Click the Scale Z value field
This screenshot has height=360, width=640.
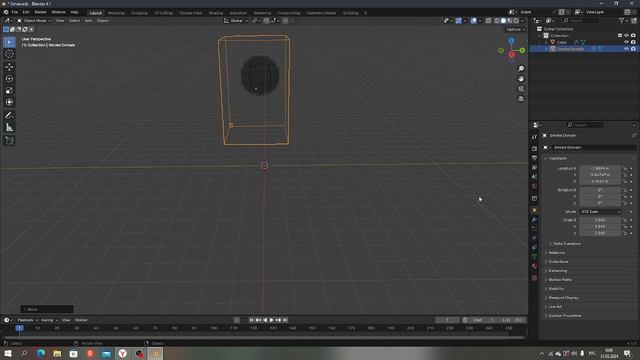point(600,233)
